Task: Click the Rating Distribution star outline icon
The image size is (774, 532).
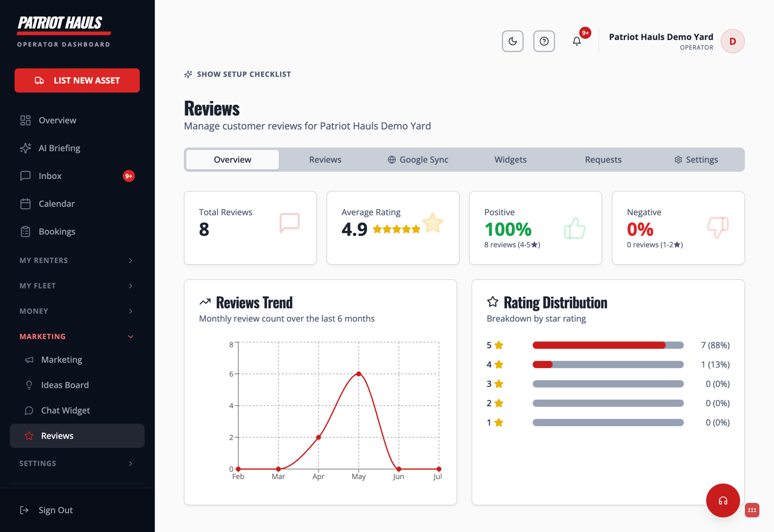Action: tap(492, 302)
